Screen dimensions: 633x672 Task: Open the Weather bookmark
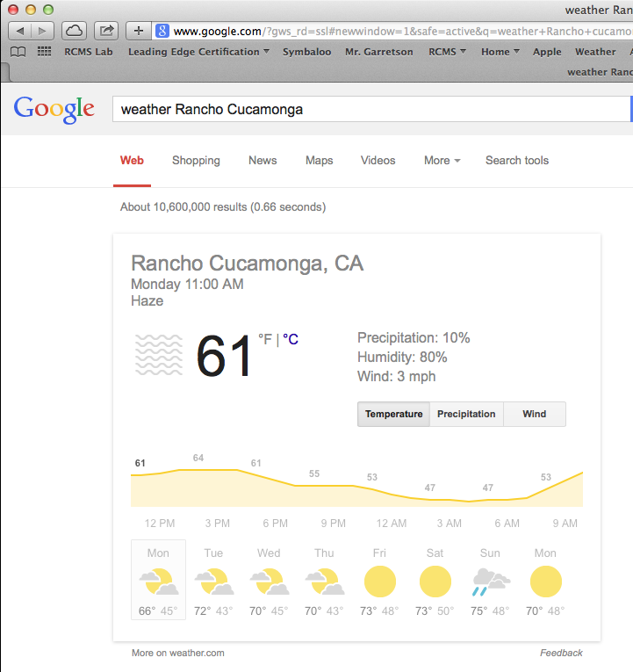595,52
